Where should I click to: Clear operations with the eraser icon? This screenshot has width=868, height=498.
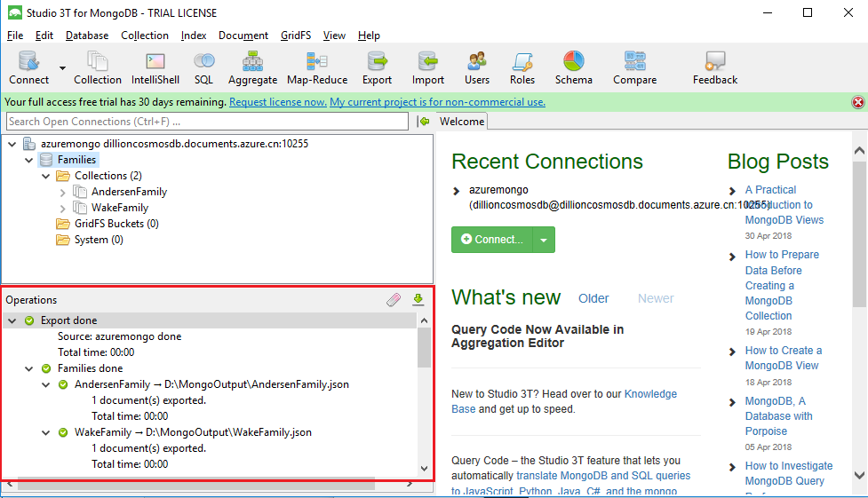click(394, 300)
